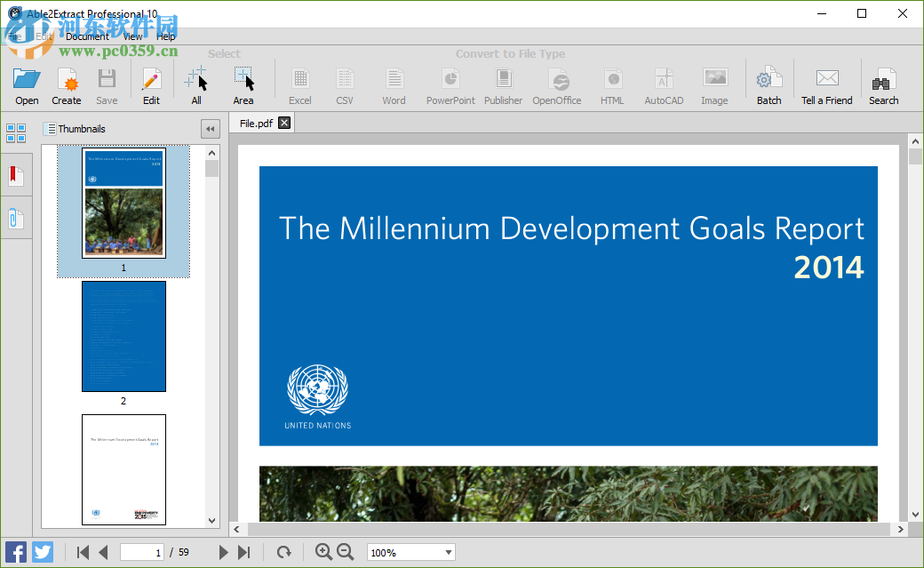
Task: Expand the 100% zoom level dropdown
Action: (448, 553)
